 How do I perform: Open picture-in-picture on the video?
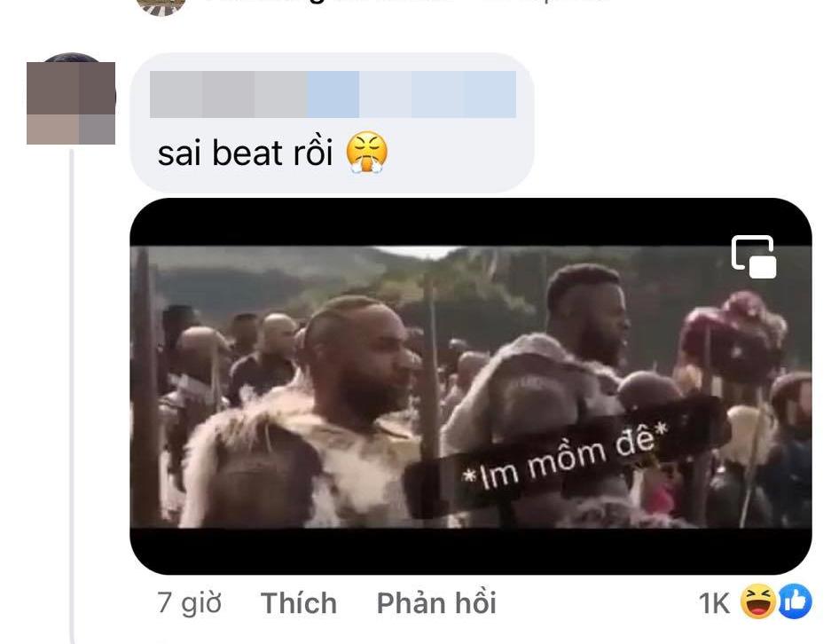coord(754,257)
